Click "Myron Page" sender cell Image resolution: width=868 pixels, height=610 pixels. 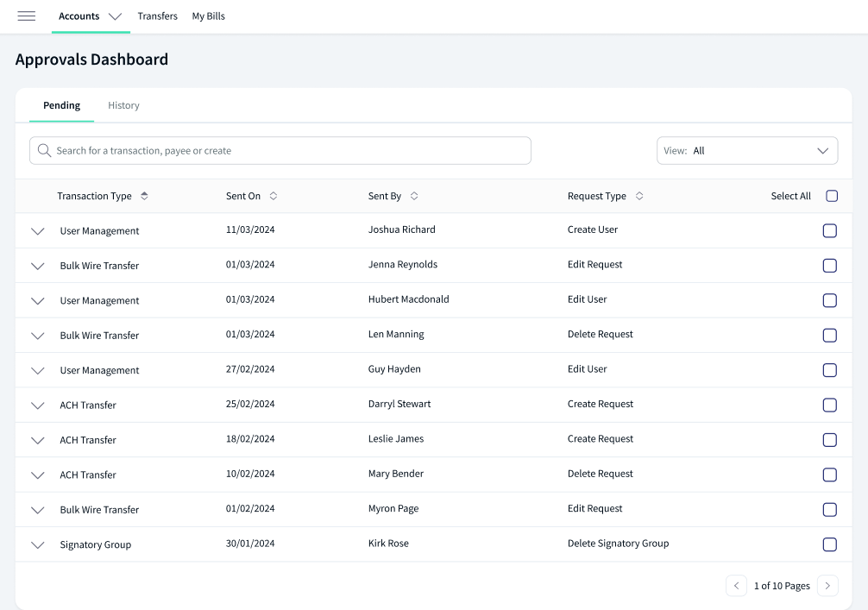coord(393,508)
